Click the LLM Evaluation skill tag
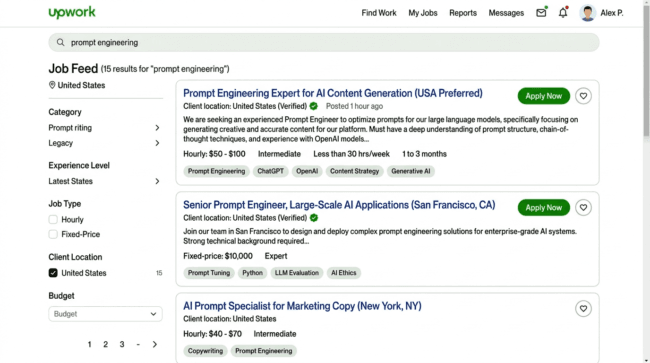The image size is (650, 363). tap(297, 273)
